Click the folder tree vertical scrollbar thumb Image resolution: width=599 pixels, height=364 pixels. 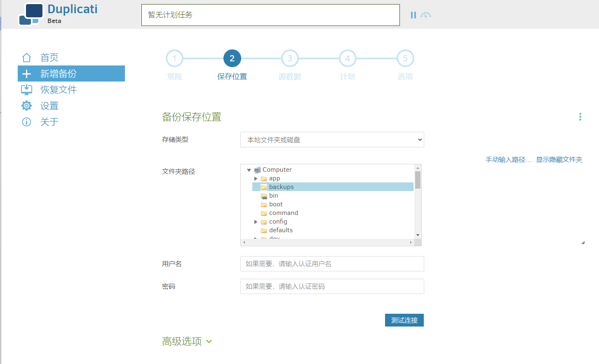click(418, 180)
